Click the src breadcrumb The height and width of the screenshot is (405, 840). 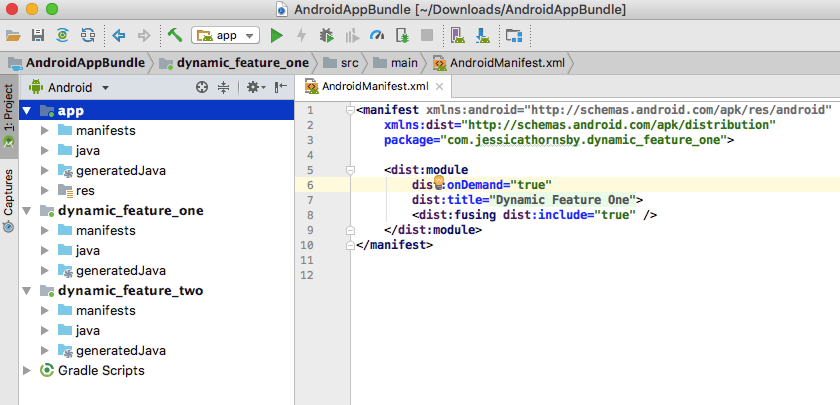341,63
